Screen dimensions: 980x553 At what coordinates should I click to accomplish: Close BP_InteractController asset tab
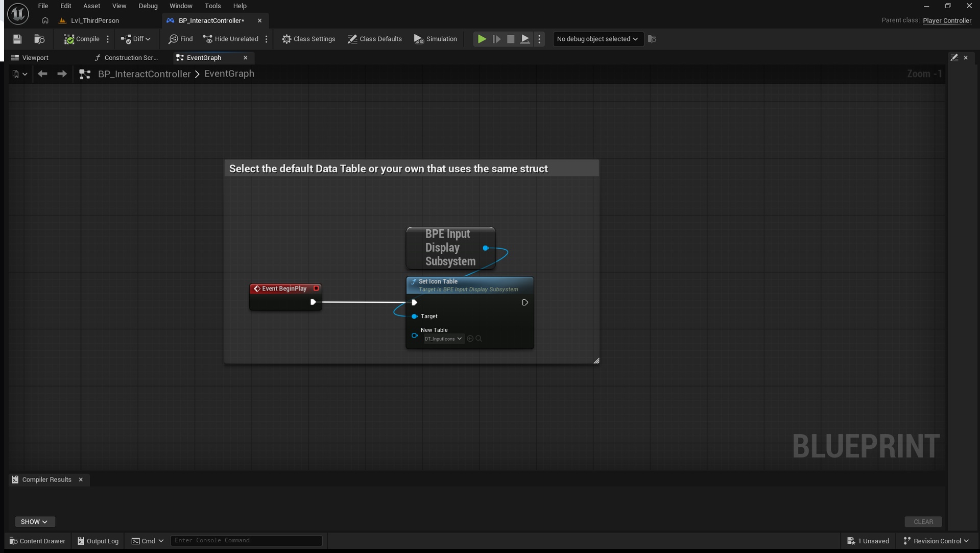pyautogui.click(x=259, y=20)
